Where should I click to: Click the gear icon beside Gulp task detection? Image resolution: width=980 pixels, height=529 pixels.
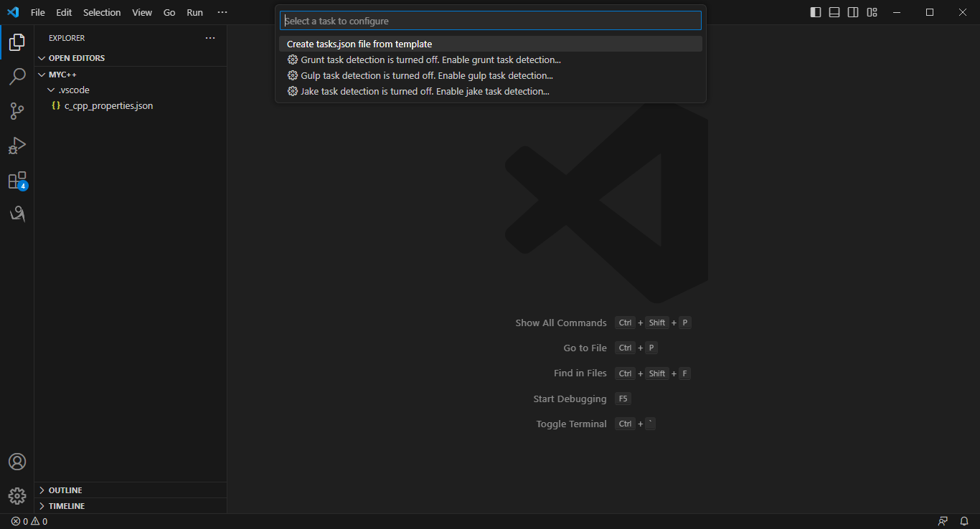[x=293, y=76]
